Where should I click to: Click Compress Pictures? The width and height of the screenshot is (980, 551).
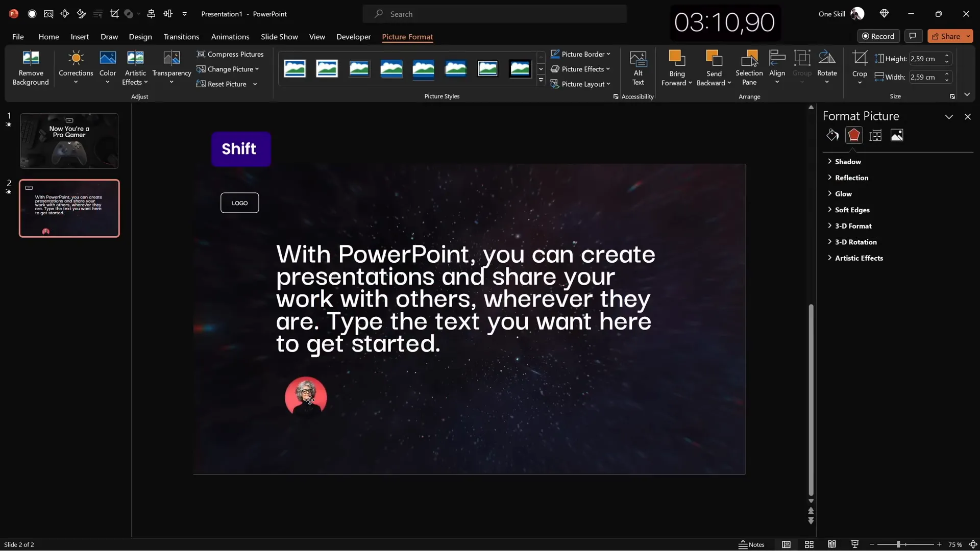click(x=230, y=54)
